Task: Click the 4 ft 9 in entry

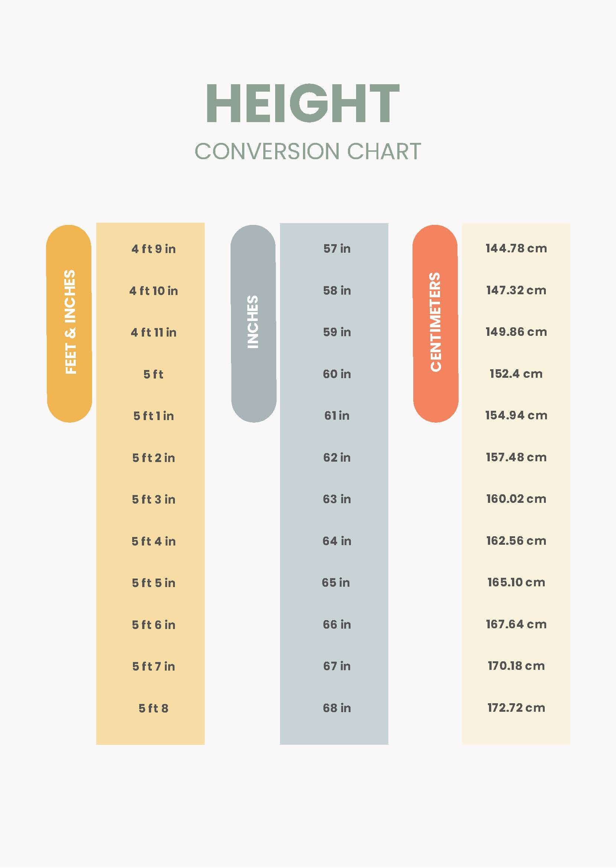Action: pyautogui.click(x=154, y=249)
